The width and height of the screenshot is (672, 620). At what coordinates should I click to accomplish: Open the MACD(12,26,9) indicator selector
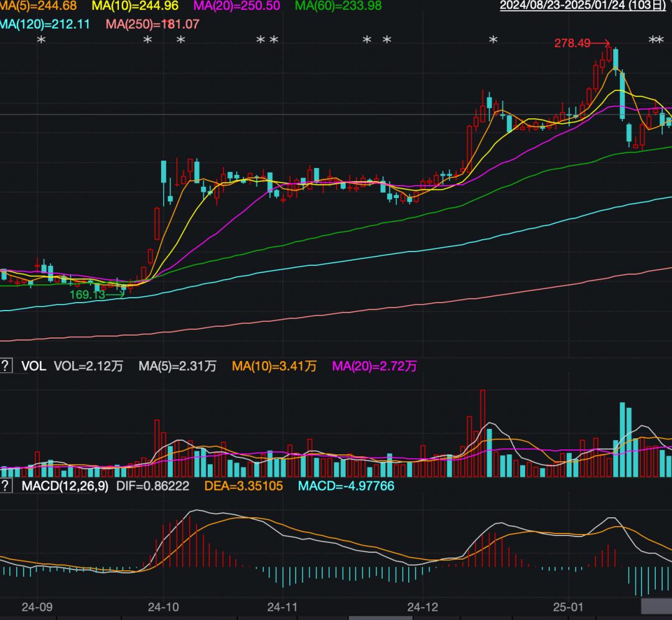(65, 486)
